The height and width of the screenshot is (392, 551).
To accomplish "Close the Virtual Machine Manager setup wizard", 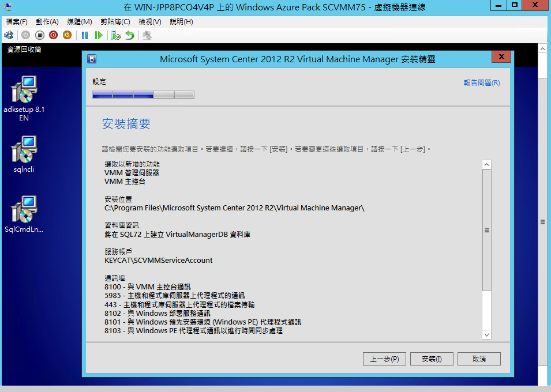I will (x=501, y=56).
